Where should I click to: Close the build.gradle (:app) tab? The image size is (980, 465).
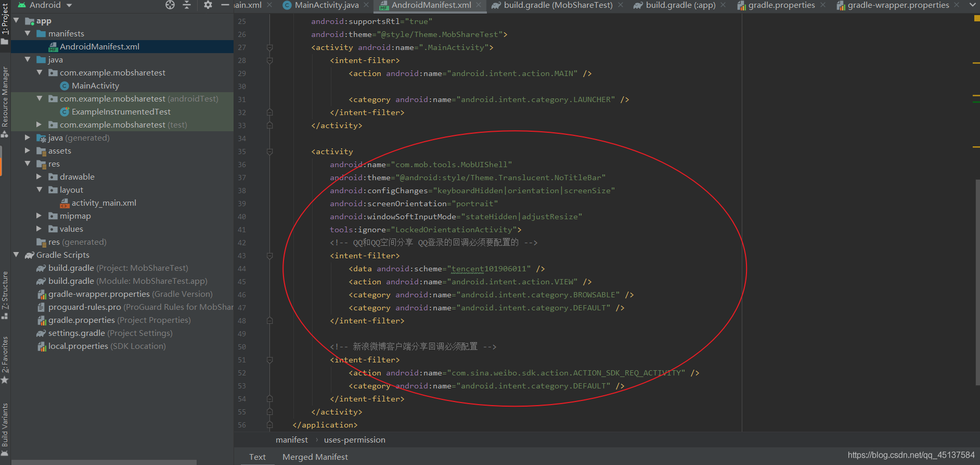tap(723, 5)
